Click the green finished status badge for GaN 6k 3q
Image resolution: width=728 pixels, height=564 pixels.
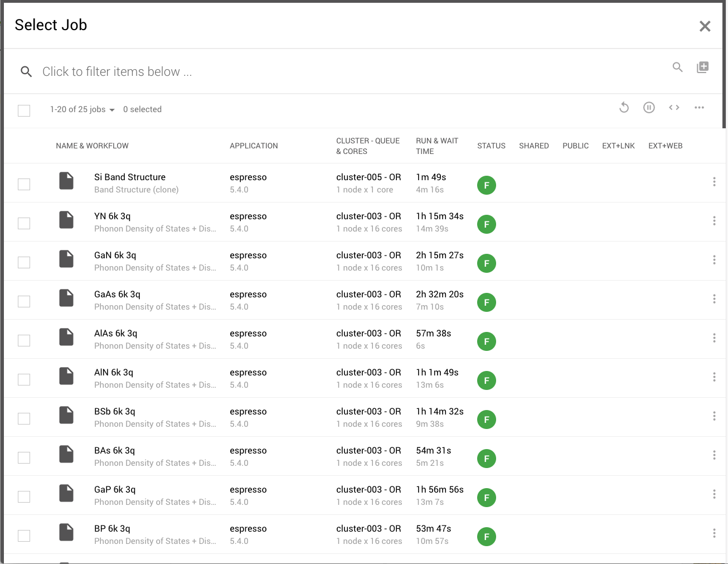pos(486,263)
